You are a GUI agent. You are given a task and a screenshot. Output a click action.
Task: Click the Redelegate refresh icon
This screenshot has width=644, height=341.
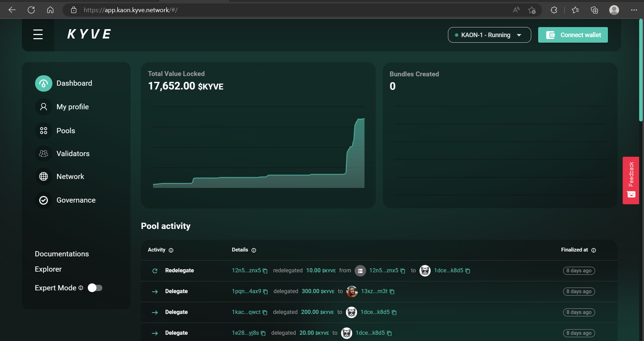155,271
